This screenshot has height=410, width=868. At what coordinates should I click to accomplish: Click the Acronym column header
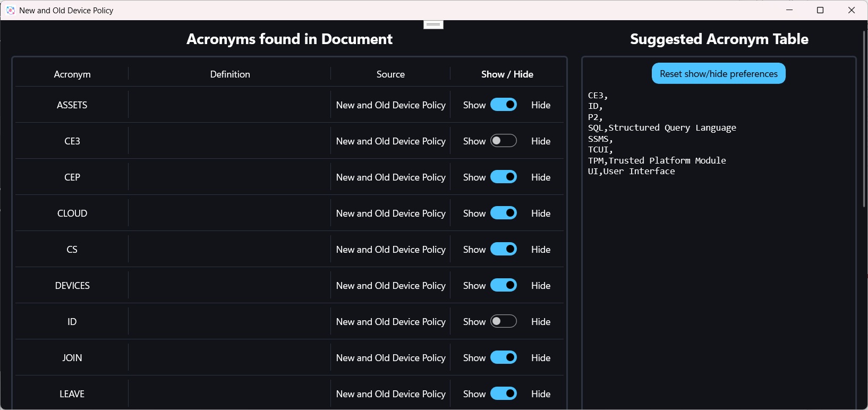click(x=72, y=74)
